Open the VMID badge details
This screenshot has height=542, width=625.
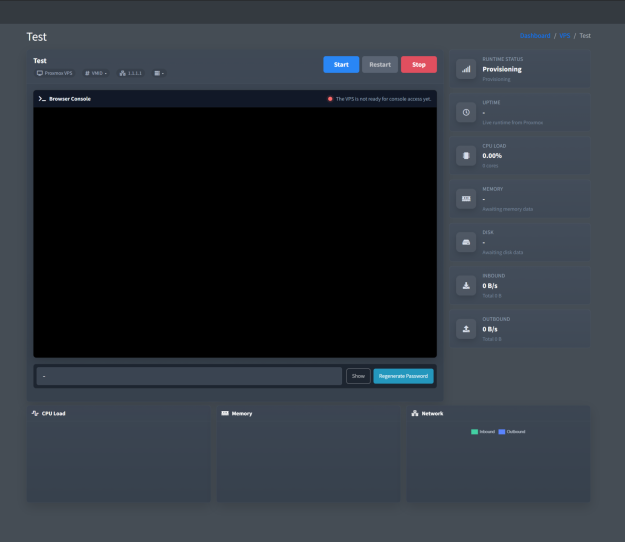click(97, 73)
